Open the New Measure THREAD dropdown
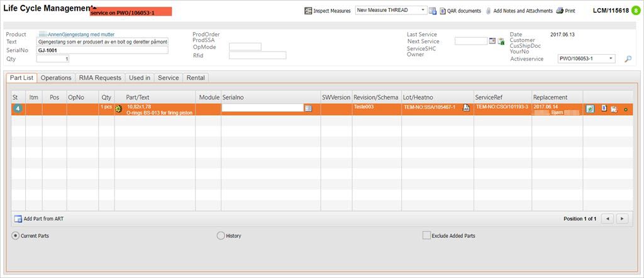 [423, 11]
